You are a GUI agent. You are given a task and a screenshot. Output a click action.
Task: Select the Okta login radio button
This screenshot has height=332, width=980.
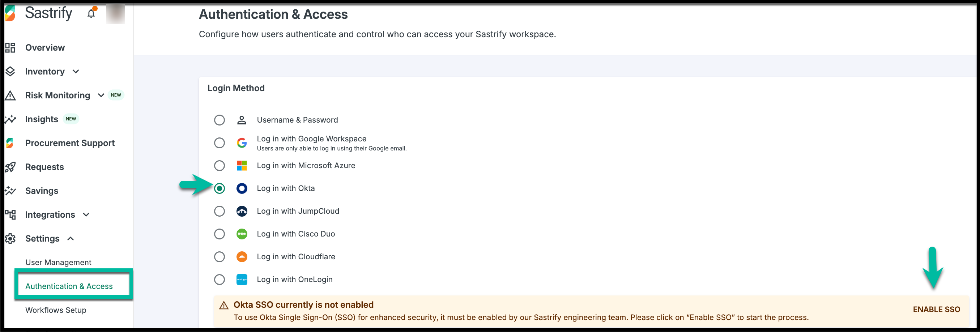(x=220, y=189)
